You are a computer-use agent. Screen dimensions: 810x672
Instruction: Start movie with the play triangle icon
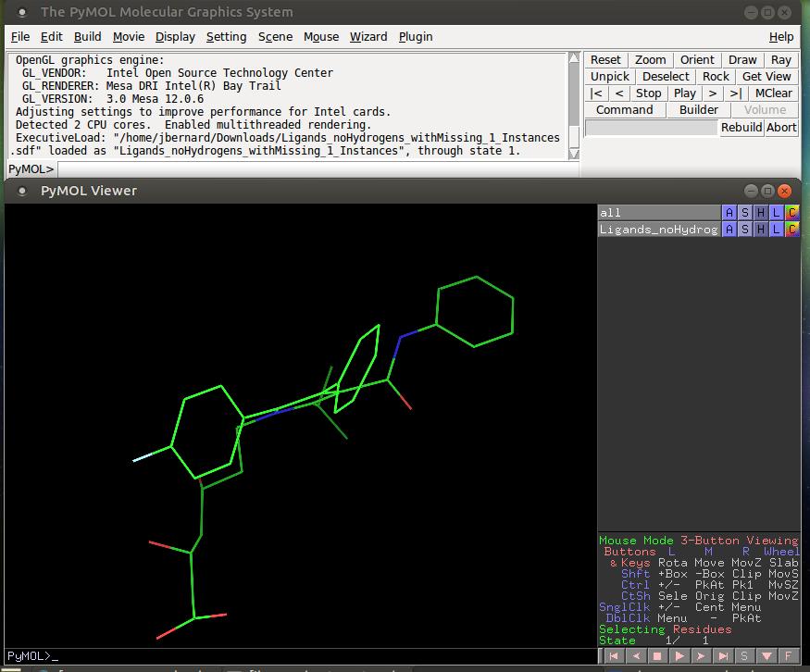point(679,655)
